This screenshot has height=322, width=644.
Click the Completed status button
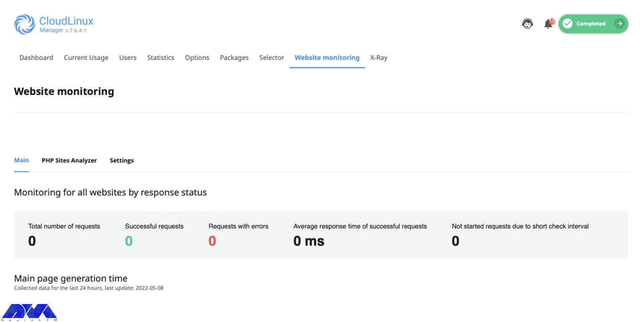tap(593, 24)
